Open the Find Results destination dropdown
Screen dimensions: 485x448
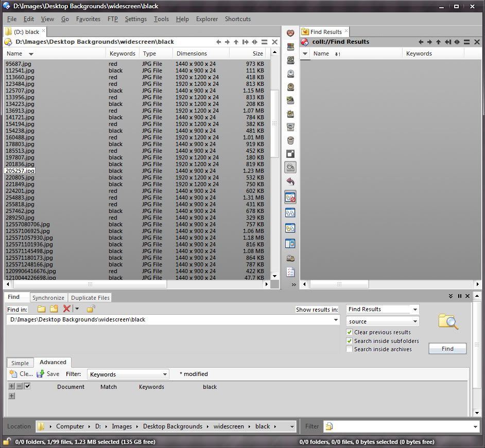coord(415,309)
